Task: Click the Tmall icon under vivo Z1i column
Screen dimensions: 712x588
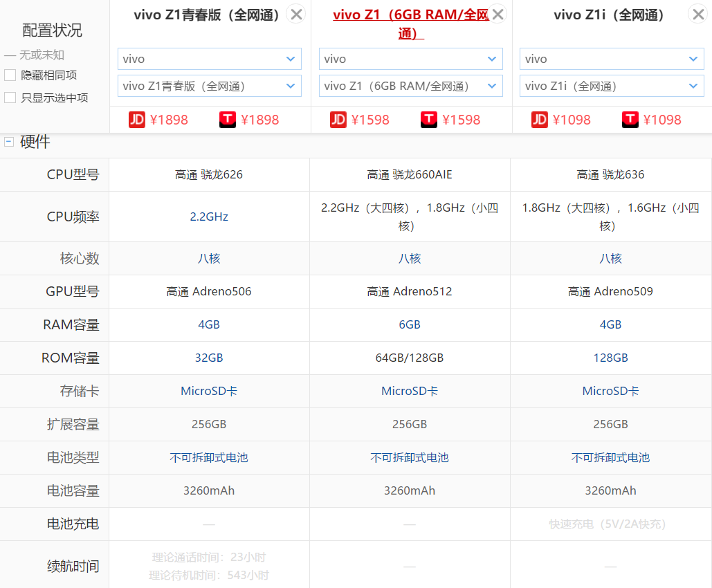Action: pos(630,120)
